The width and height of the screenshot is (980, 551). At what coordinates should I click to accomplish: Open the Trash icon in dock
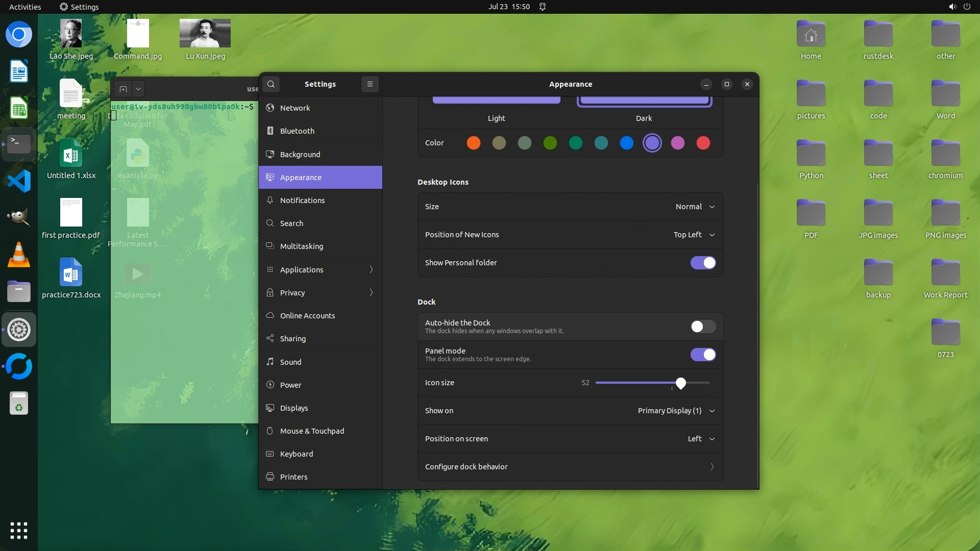coord(19,404)
